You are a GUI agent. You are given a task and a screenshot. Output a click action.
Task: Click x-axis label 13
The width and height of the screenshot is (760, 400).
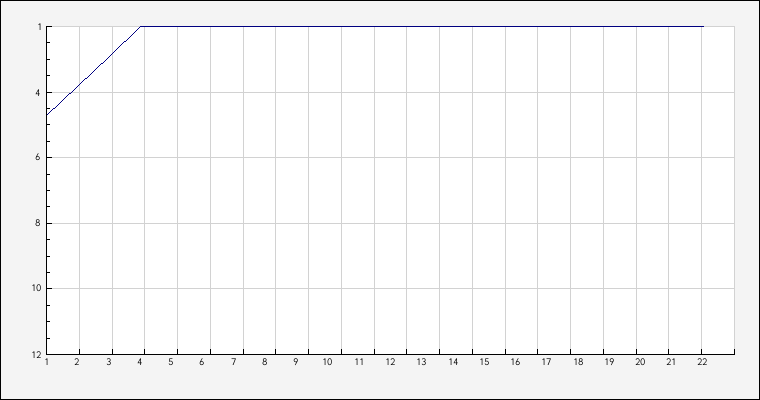pos(422,362)
